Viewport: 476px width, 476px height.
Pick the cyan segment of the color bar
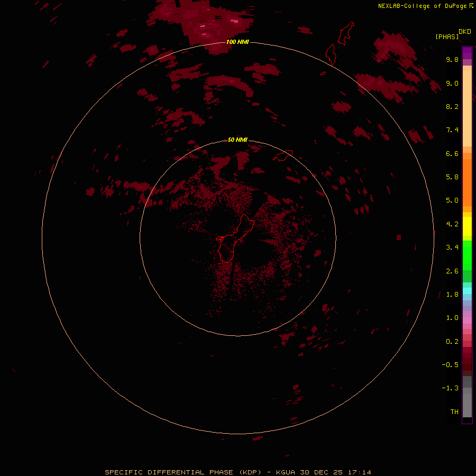[467, 291]
